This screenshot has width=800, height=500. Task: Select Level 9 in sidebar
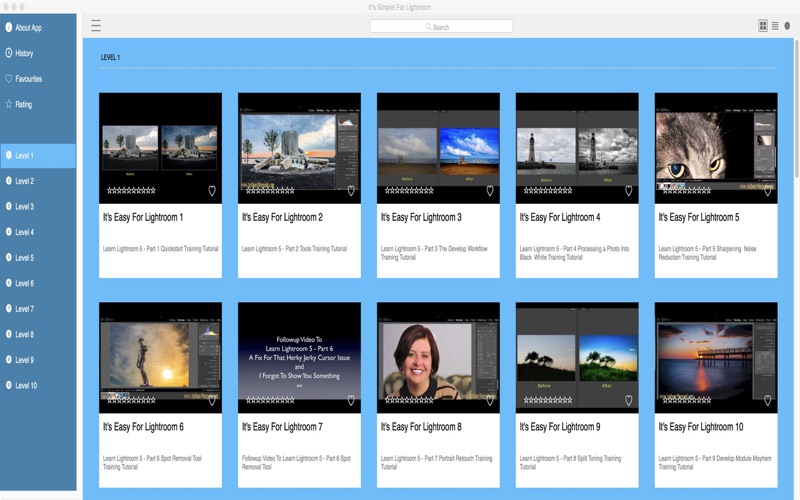pos(38,360)
